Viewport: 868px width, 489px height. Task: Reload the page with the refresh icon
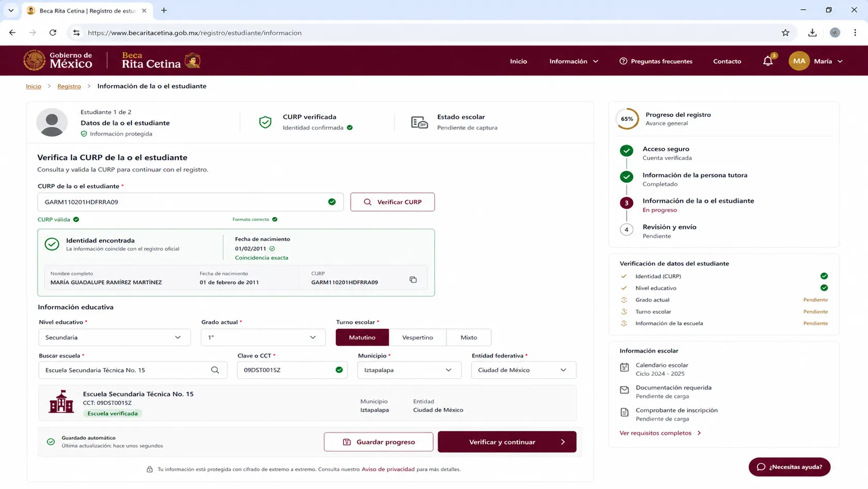pos(53,33)
